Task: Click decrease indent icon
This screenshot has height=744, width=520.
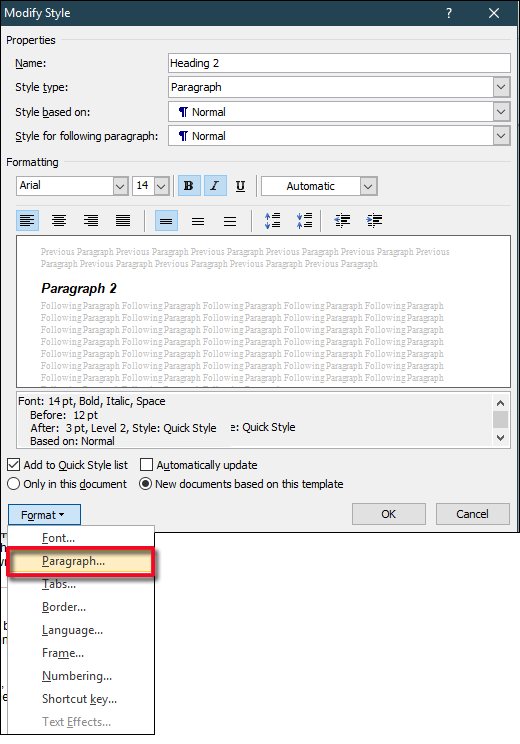Action: (342, 221)
